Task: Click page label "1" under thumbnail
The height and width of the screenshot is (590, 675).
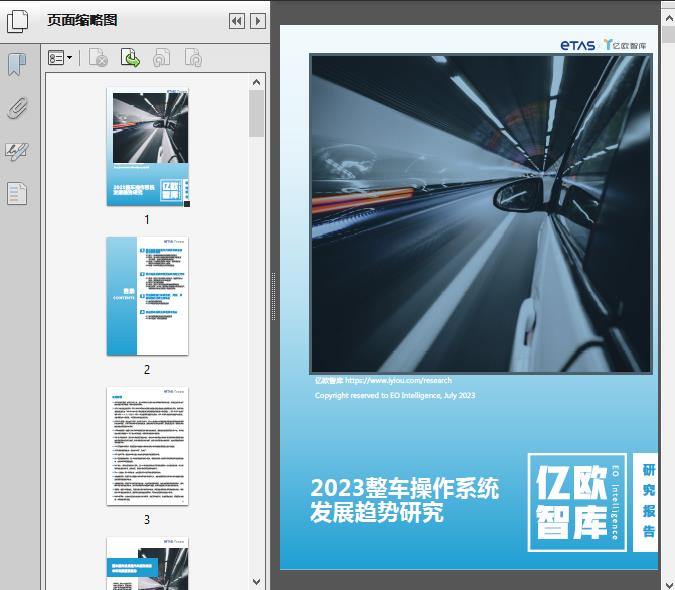Action: pyautogui.click(x=147, y=220)
